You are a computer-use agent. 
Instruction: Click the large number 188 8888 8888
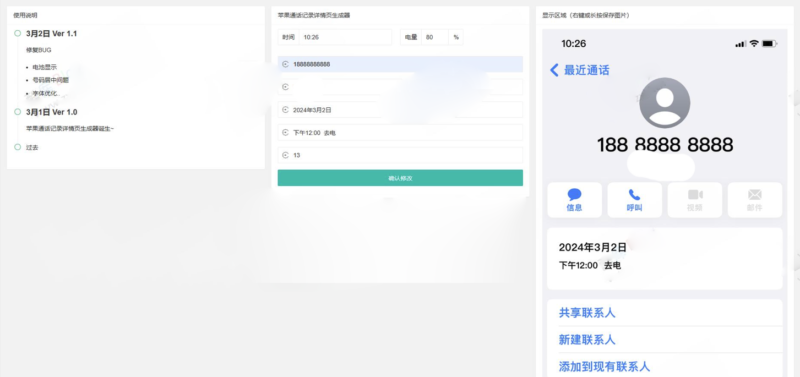coord(665,145)
